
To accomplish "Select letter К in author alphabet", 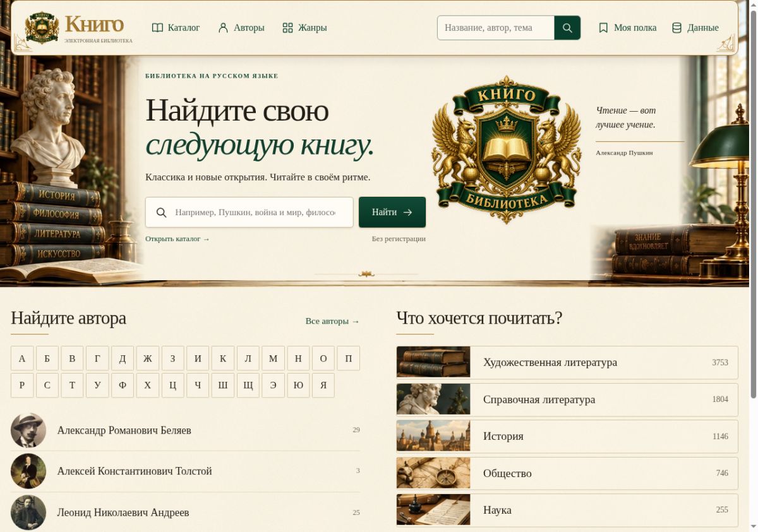I will tap(223, 358).
